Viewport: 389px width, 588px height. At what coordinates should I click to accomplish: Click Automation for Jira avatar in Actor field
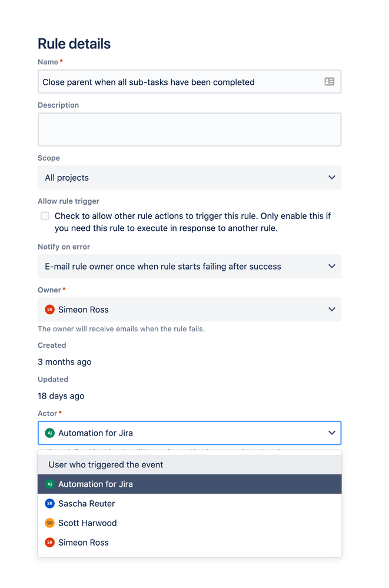click(x=49, y=433)
